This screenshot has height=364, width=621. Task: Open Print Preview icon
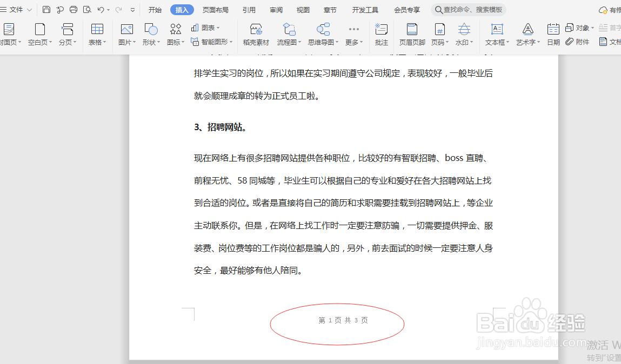[87, 10]
